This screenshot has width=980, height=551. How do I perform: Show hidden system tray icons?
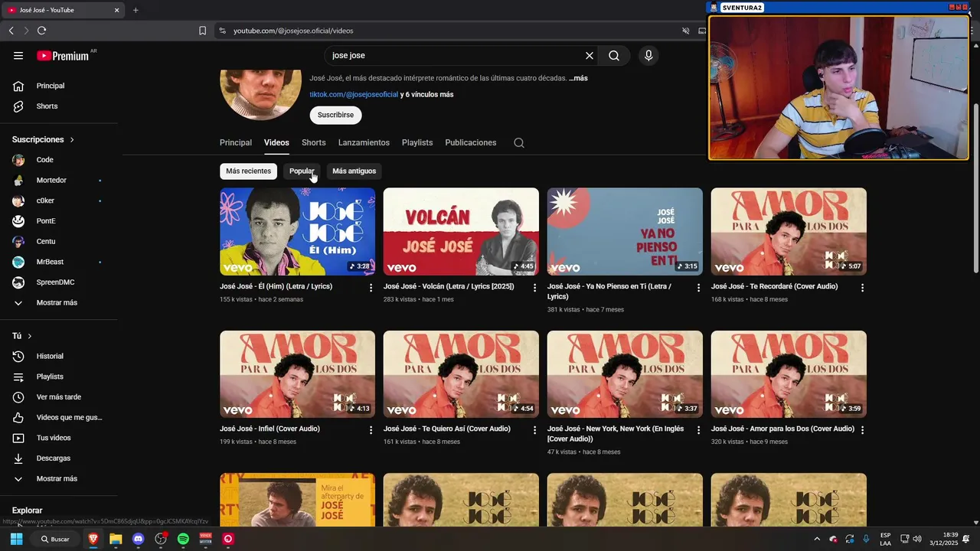pyautogui.click(x=817, y=539)
